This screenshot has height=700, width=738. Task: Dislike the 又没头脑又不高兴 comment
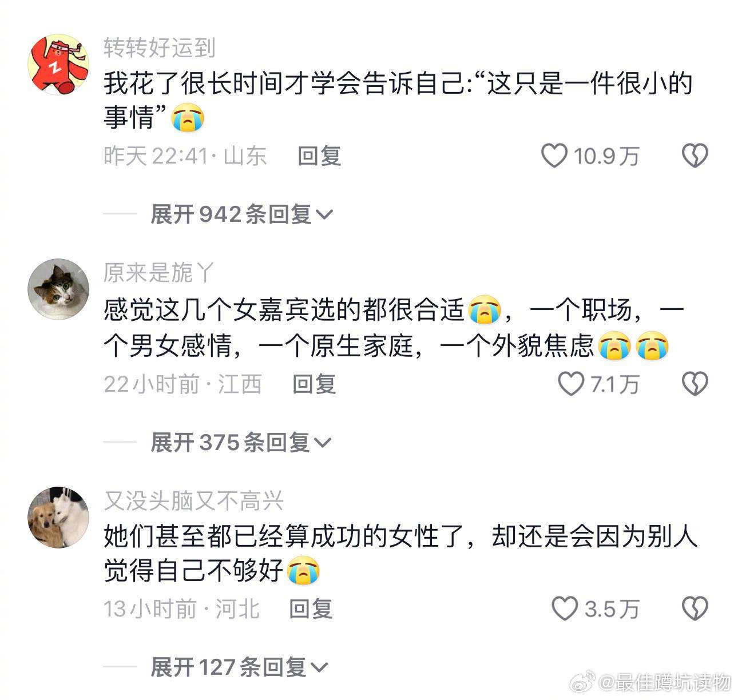[x=695, y=608]
